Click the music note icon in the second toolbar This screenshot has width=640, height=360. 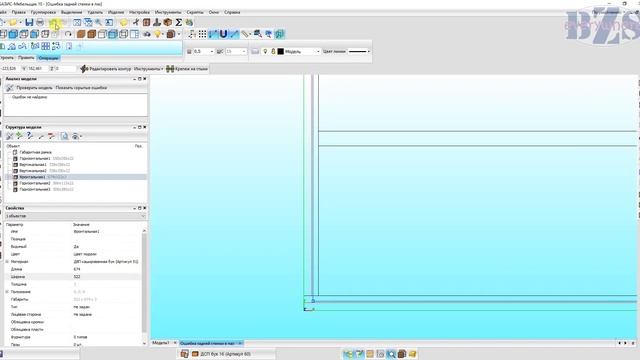tap(192, 34)
